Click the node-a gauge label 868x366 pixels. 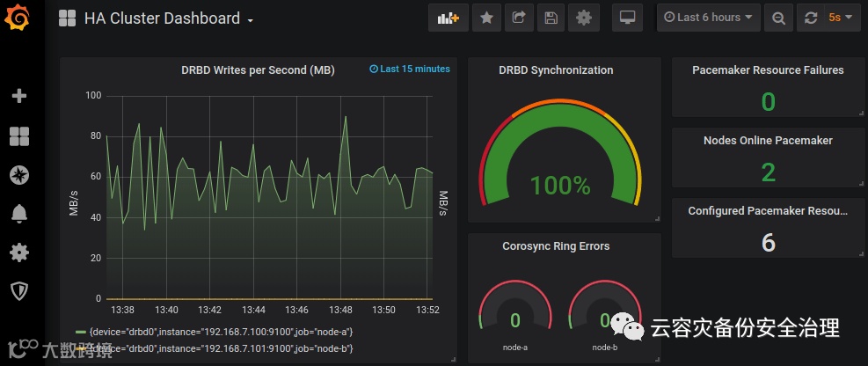[x=514, y=348]
